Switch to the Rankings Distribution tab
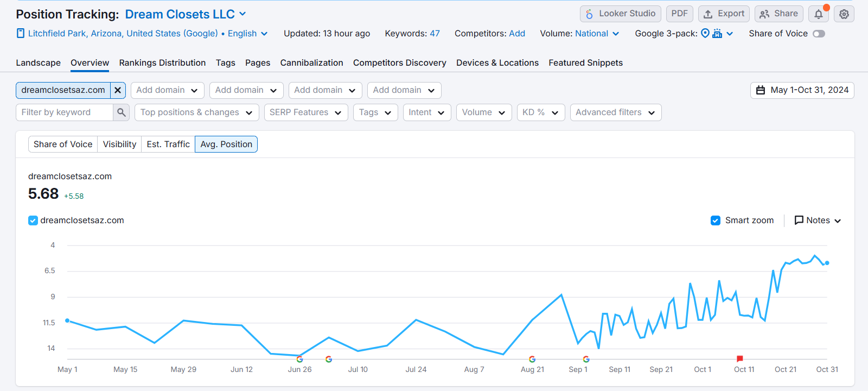Screen dimensions: 868x391 162,63
